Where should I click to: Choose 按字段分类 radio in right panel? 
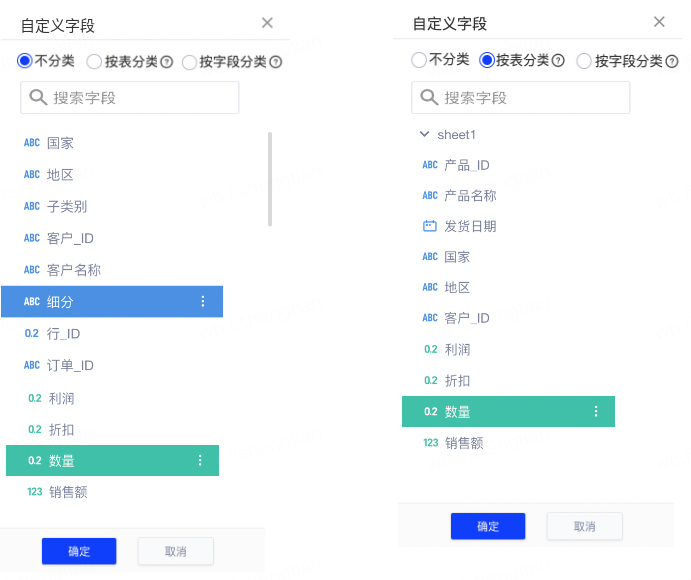tap(584, 61)
